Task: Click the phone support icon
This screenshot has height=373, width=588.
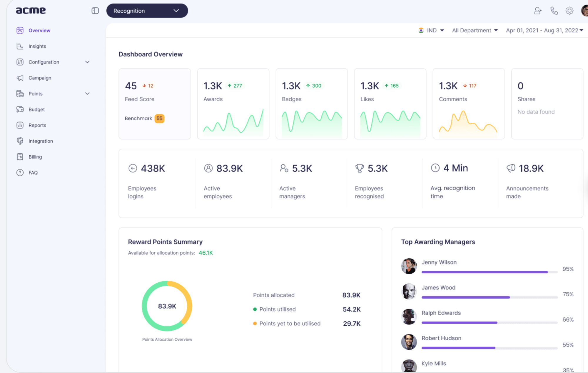Action: (554, 11)
